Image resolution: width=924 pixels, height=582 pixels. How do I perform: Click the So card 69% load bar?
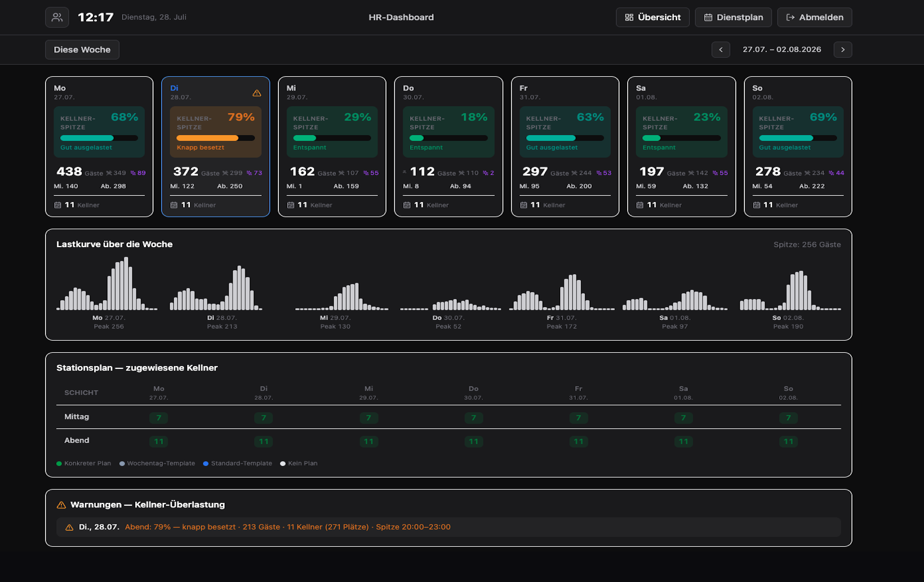tap(798, 138)
